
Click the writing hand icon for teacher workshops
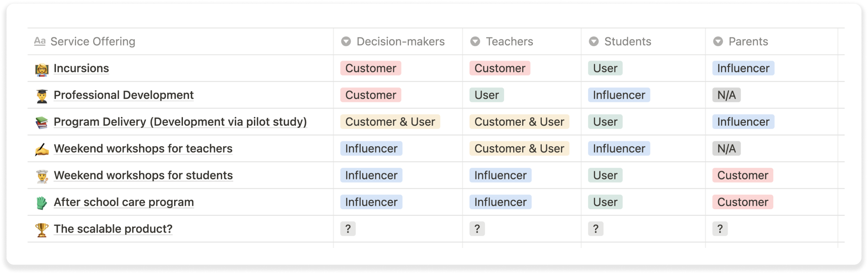point(42,149)
